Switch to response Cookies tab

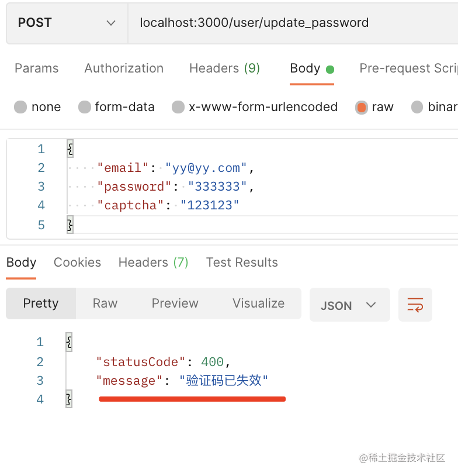77,263
